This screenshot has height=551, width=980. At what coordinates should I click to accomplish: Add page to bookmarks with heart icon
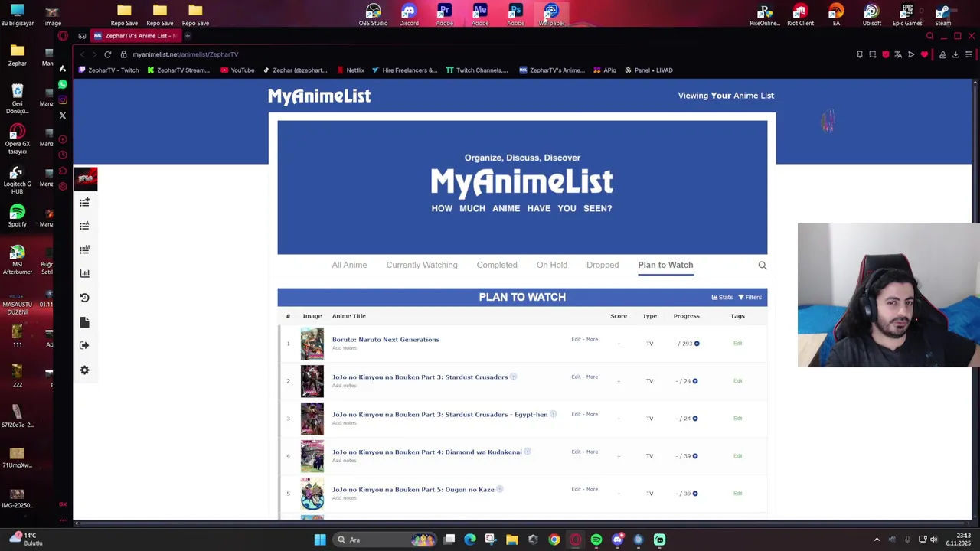(924, 54)
